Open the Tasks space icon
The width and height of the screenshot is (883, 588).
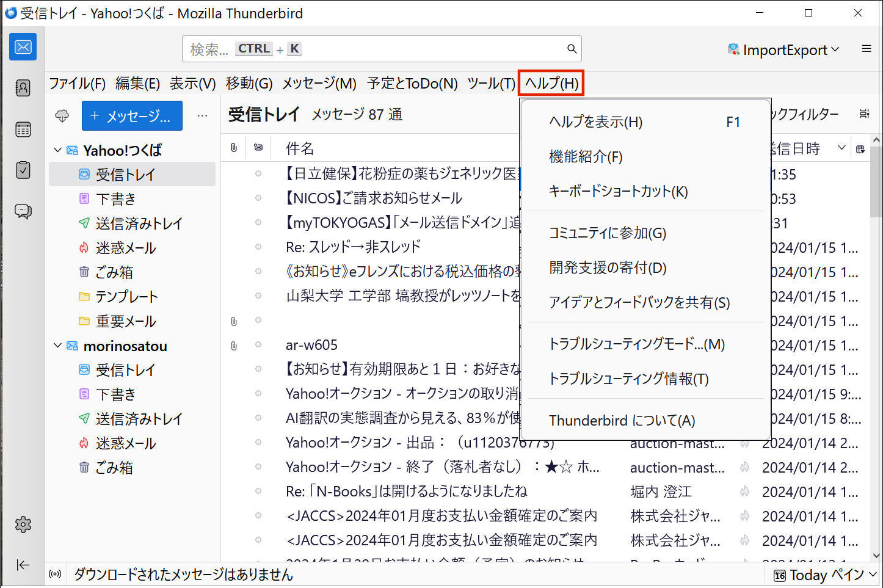(x=23, y=170)
